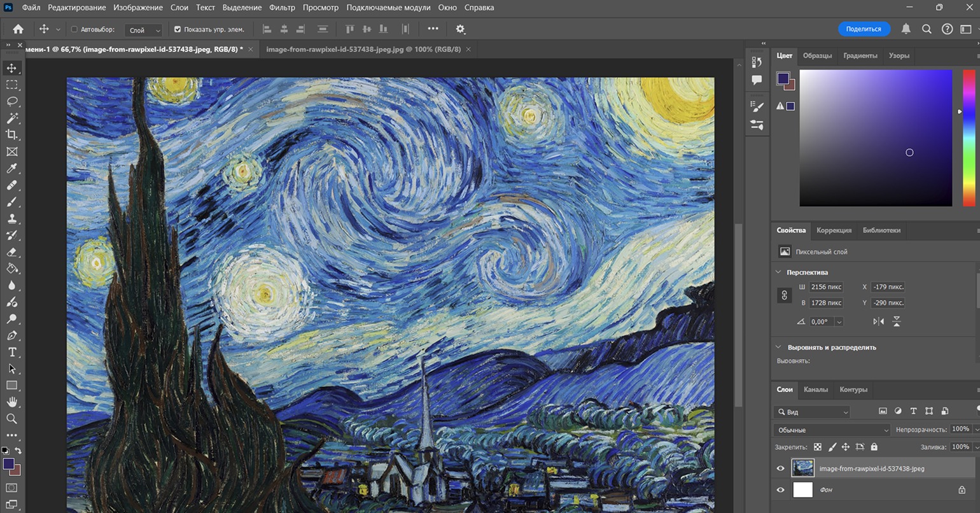This screenshot has height=513, width=980.
Task: Open the options bar settings gear
Action: [x=461, y=29]
